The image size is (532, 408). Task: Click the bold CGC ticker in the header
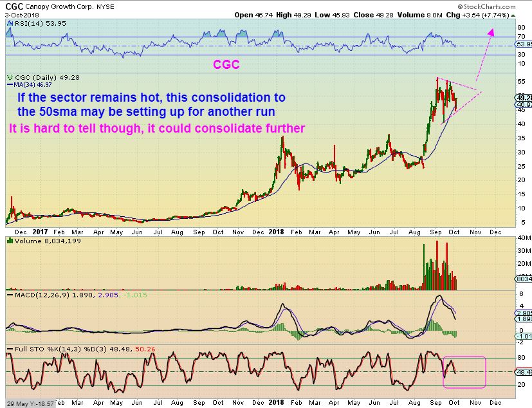pyautogui.click(x=14, y=6)
